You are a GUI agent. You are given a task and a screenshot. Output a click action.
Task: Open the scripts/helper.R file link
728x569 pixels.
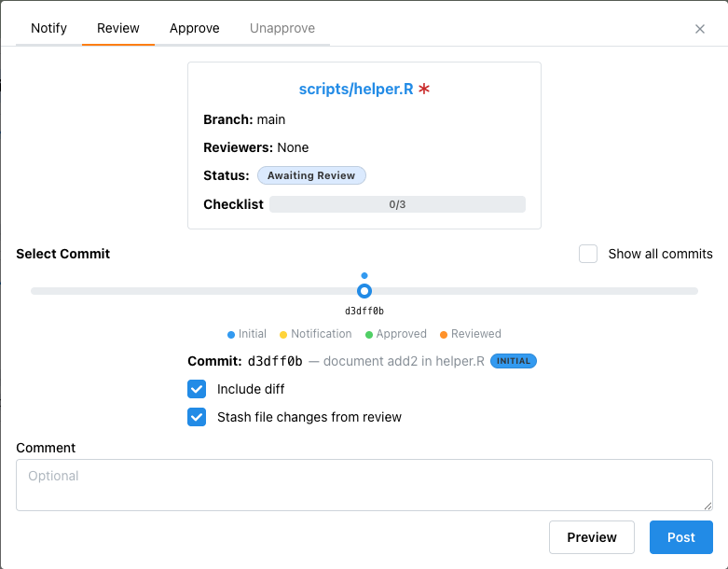click(355, 90)
